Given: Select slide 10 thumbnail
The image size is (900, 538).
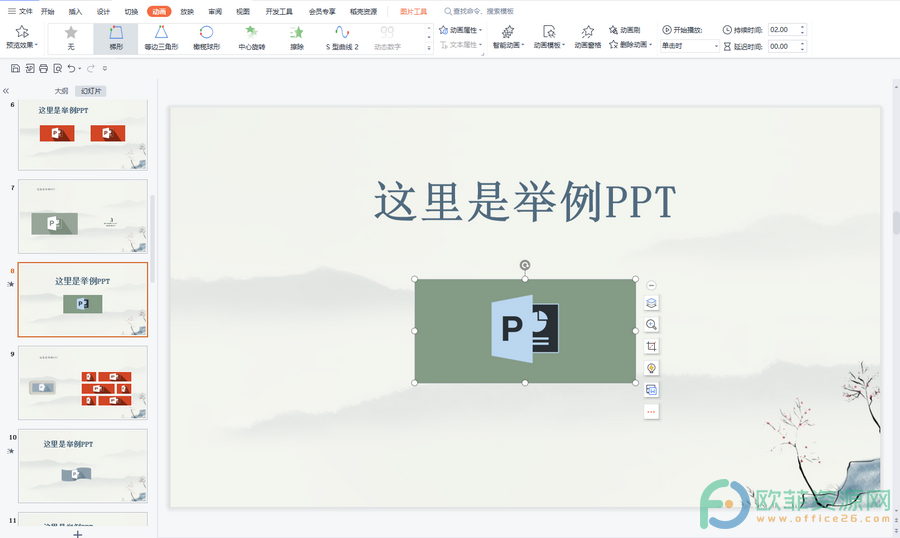Looking at the screenshot, I should (83, 466).
